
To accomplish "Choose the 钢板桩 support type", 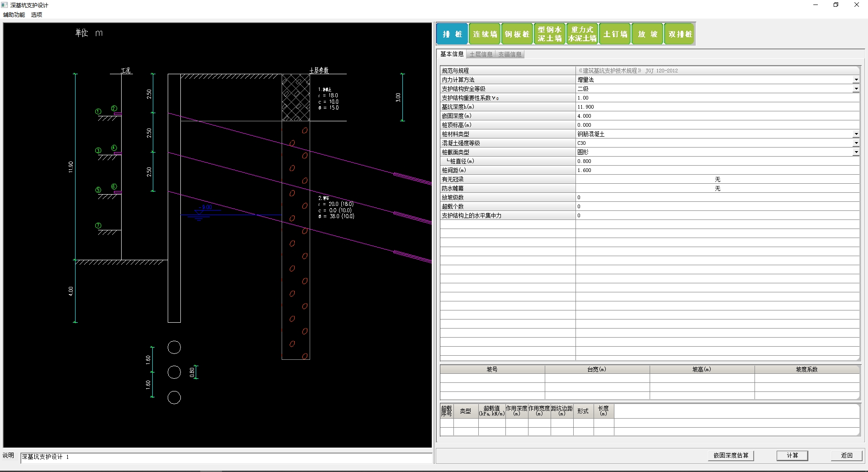I will pos(517,34).
